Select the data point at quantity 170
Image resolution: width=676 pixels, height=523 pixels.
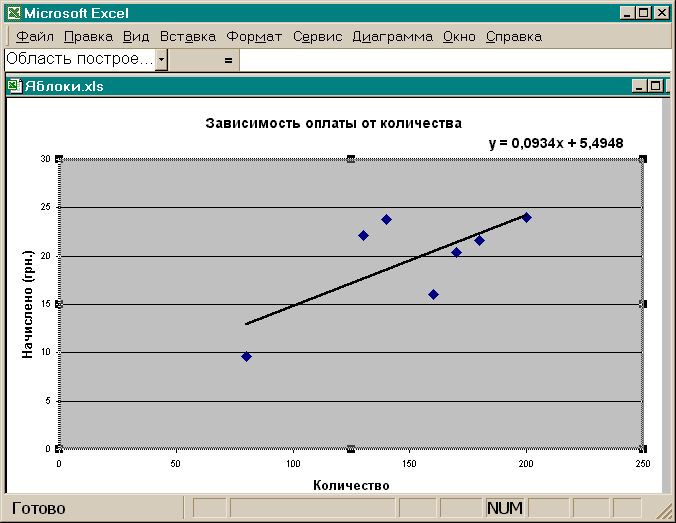click(x=456, y=252)
